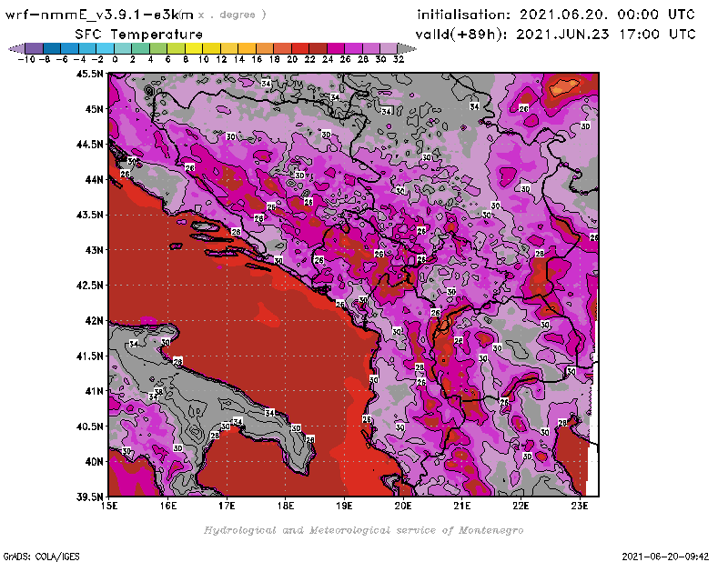Click the 40N latitude axis label

[95, 462]
